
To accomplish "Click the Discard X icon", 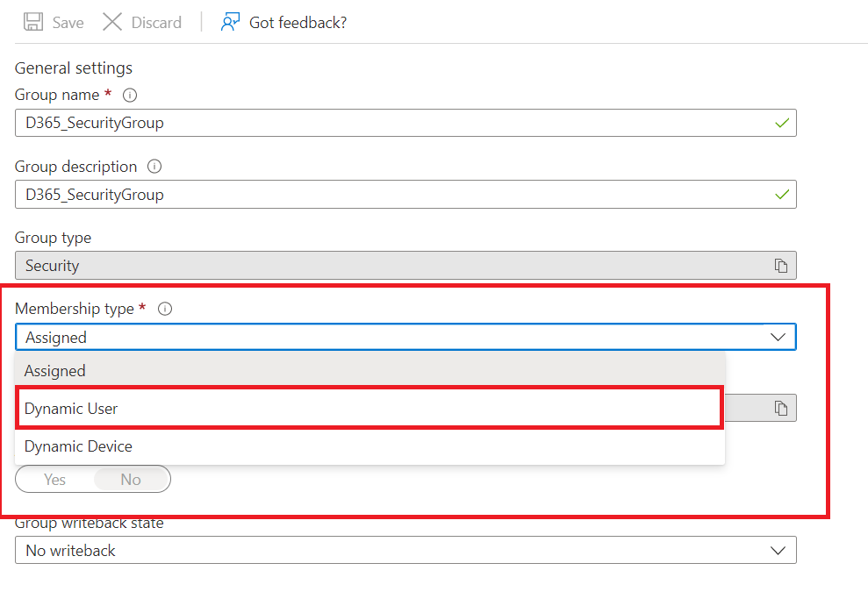I will click(112, 22).
